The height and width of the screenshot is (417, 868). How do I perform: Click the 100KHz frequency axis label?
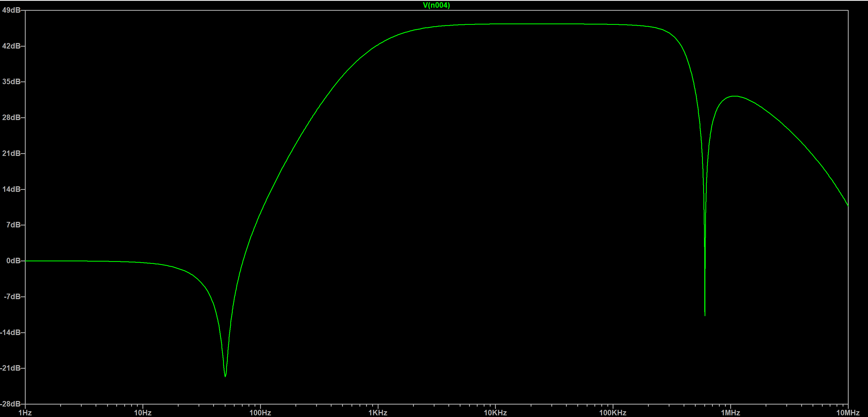[613, 413]
